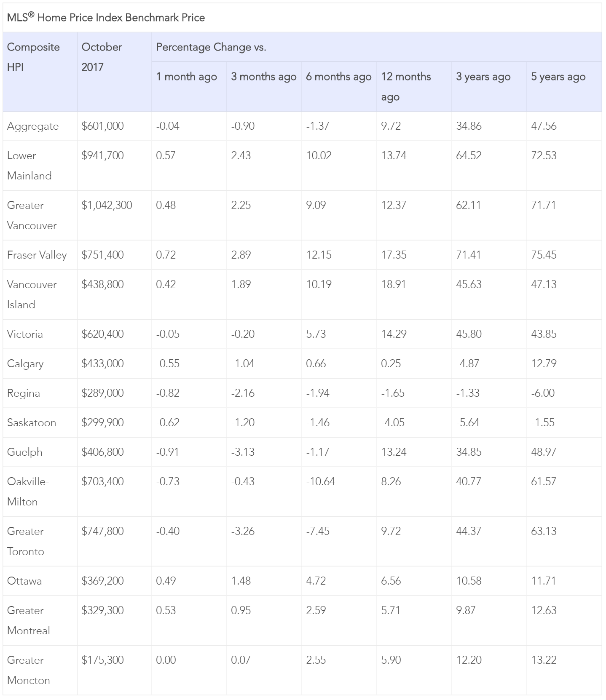Click the Composite HPI column header
Image resolution: width=606 pixels, height=700 pixels.
[x=33, y=57]
